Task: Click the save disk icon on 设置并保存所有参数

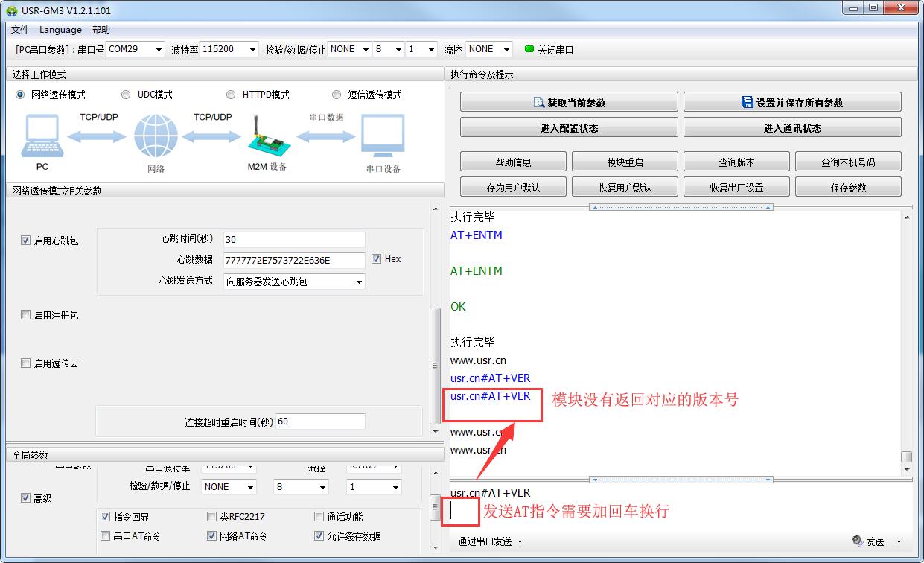Action: tap(747, 103)
